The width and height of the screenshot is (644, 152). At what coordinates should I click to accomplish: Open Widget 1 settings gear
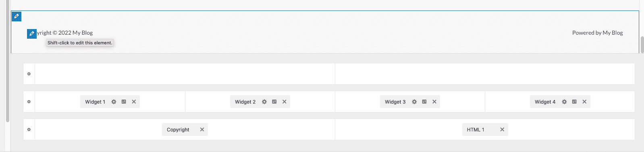tap(114, 102)
